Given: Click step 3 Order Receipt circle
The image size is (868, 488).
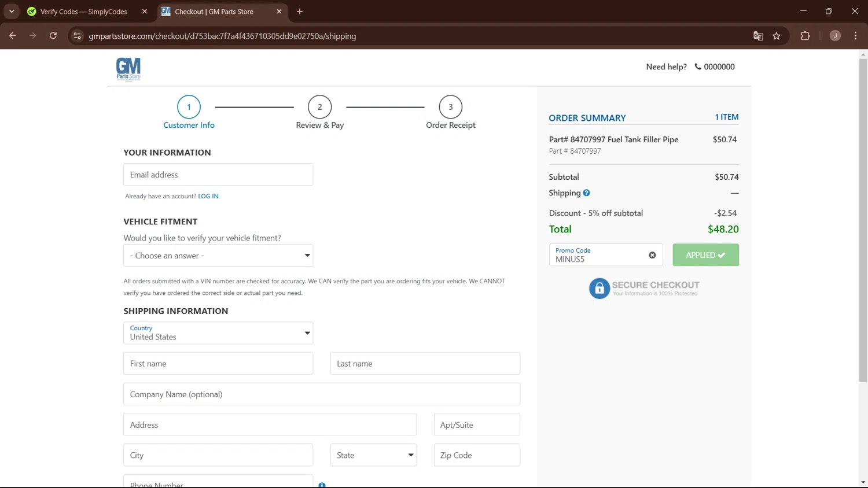Looking at the screenshot, I should click(x=450, y=107).
